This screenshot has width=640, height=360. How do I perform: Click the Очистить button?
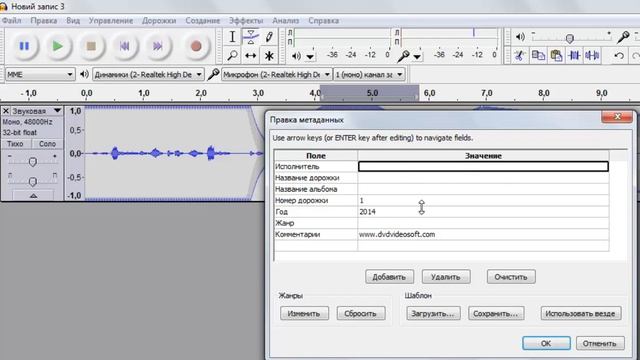tap(511, 277)
